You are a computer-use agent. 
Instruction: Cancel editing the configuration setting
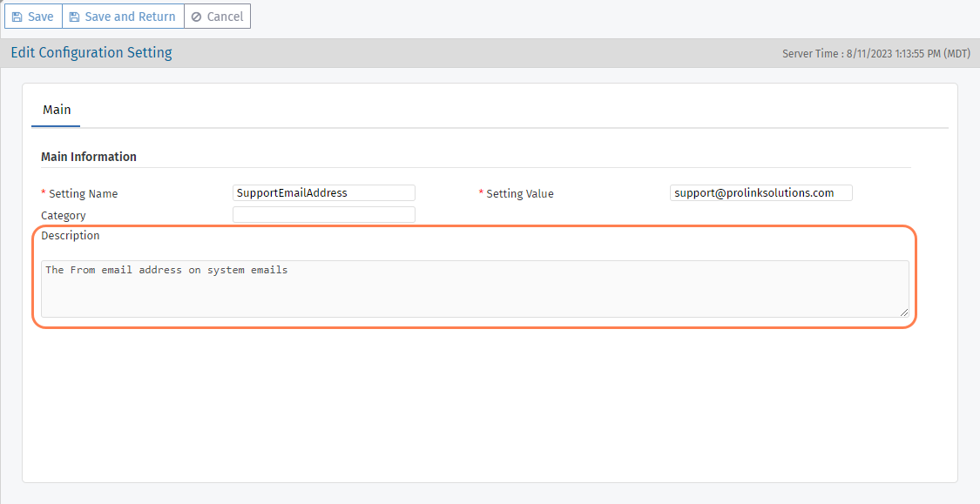pyautogui.click(x=217, y=17)
